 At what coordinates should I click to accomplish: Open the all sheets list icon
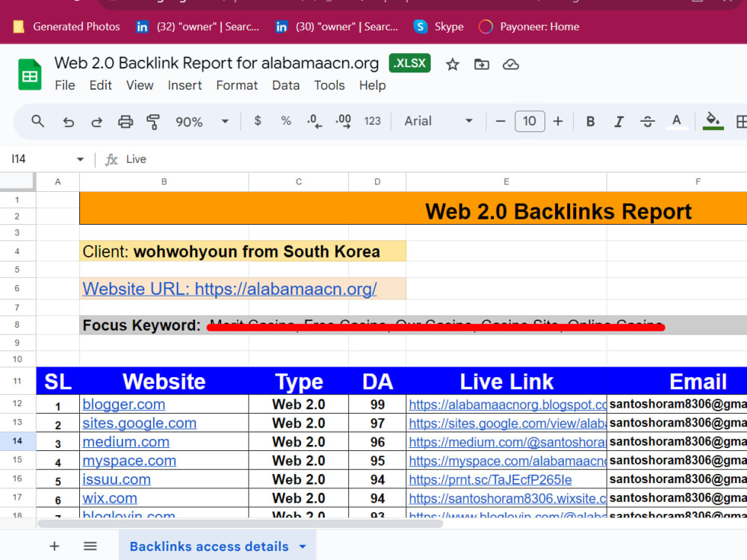[90, 546]
